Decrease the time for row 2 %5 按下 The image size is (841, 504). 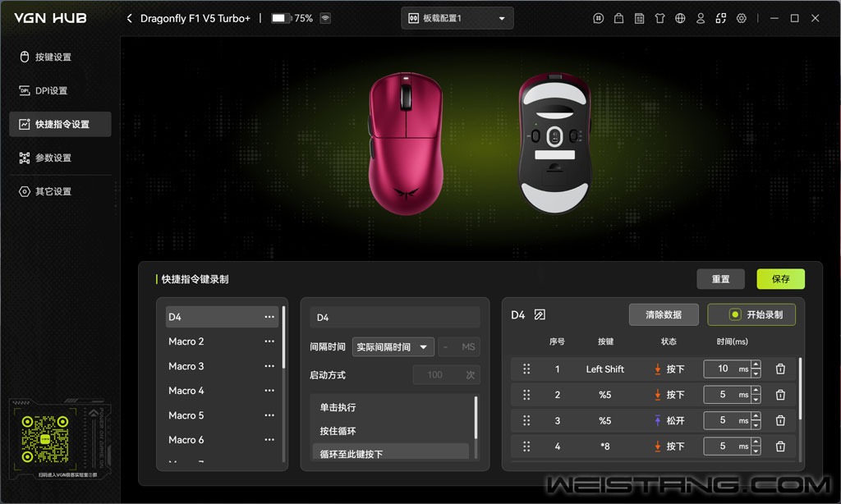click(756, 400)
